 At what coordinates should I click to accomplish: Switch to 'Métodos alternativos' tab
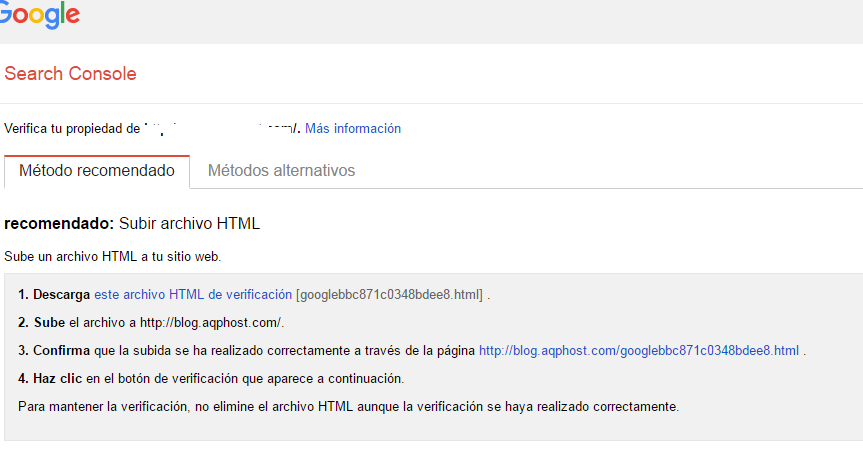pos(281,171)
